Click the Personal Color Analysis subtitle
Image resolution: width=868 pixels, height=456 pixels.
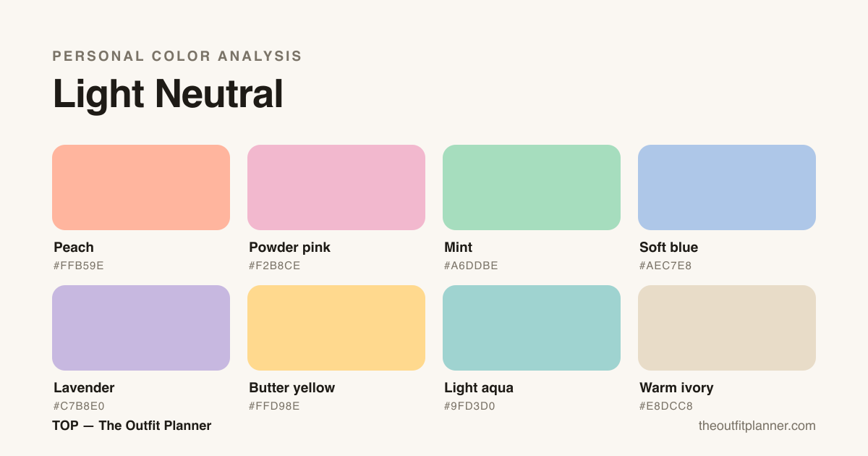click(x=177, y=56)
